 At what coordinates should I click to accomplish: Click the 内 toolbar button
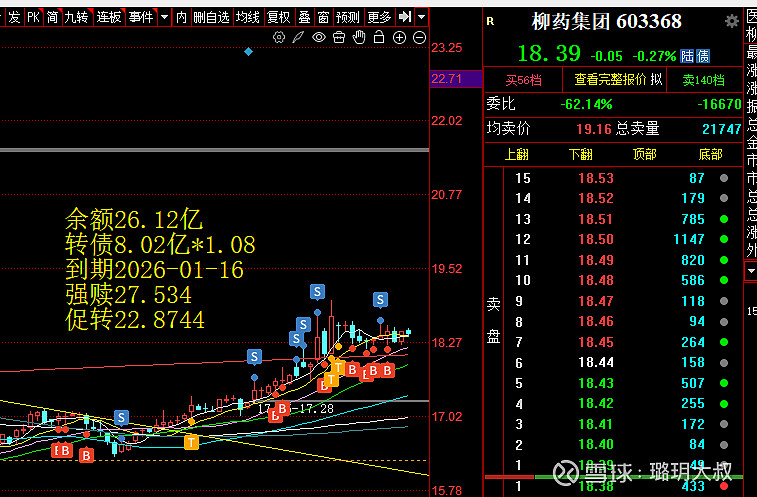[x=181, y=17]
